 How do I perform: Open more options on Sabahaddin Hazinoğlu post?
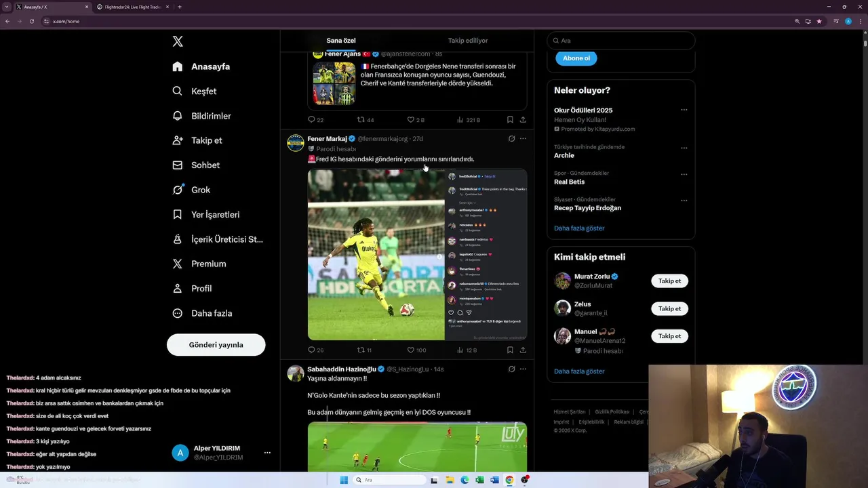coord(523,369)
